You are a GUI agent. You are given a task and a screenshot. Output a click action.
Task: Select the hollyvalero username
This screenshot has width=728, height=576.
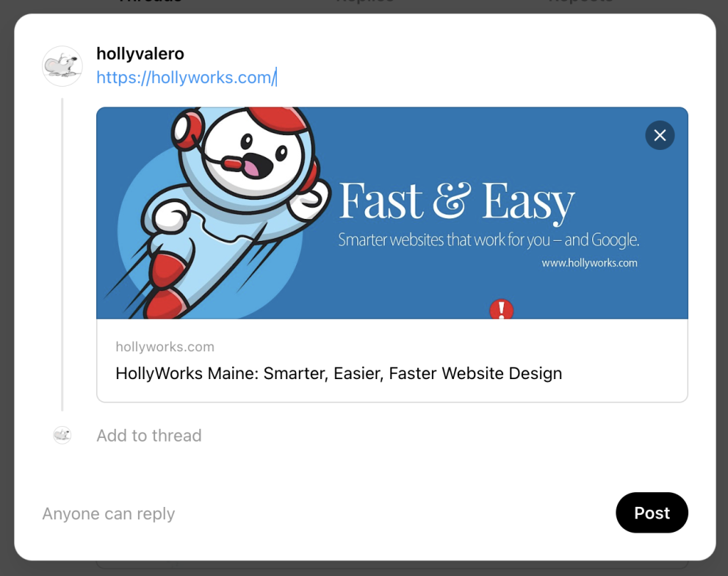tap(140, 54)
